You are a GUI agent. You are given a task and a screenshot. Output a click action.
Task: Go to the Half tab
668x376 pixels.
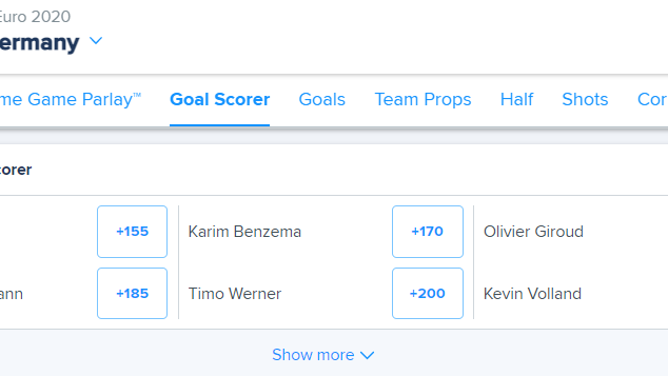[x=517, y=100]
